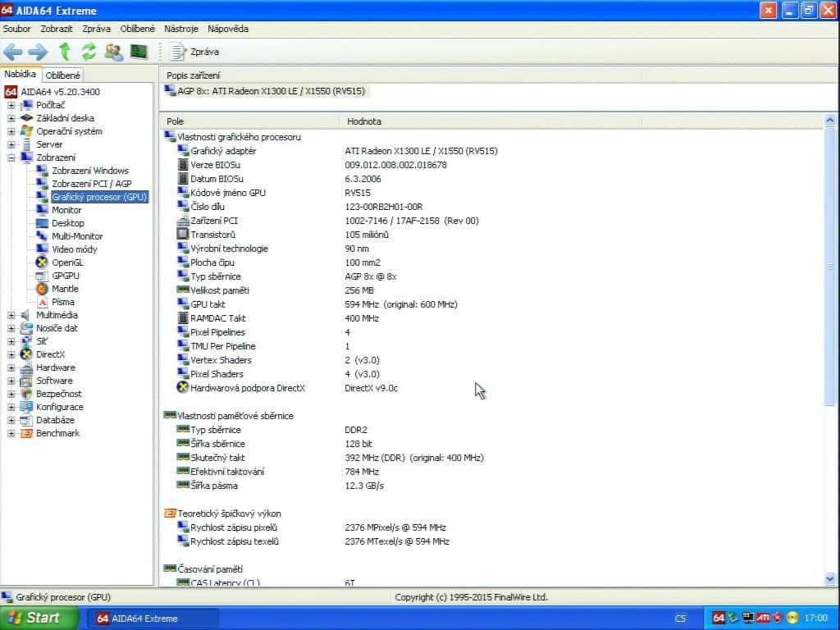Click the Bezpečnost shield icon

tap(25, 395)
